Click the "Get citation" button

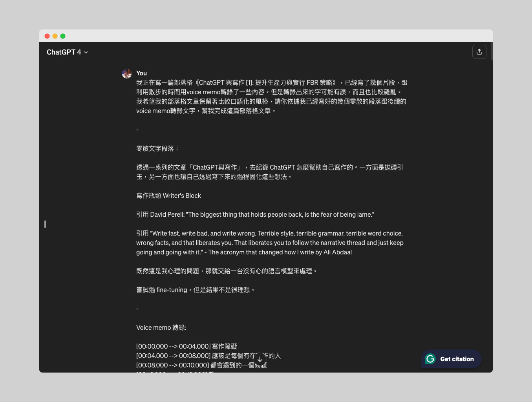[x=451, y=359]
